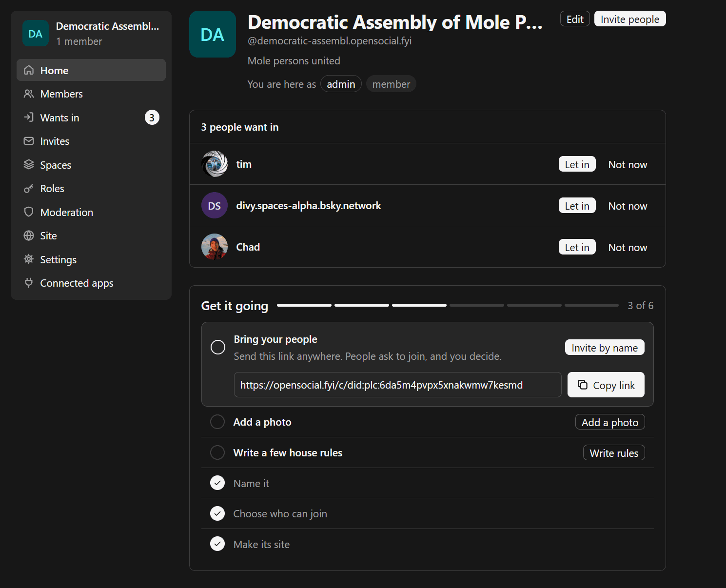This screenshot has height=588, width=726.
Task: Click the Members people icon
Action: point(29,94)
